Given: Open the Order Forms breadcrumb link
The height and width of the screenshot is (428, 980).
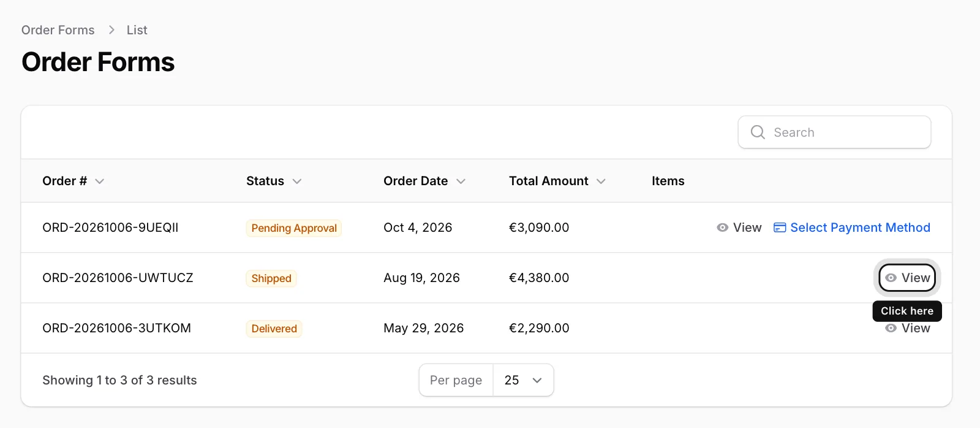Looking at the screenshot, I should 58,30.
